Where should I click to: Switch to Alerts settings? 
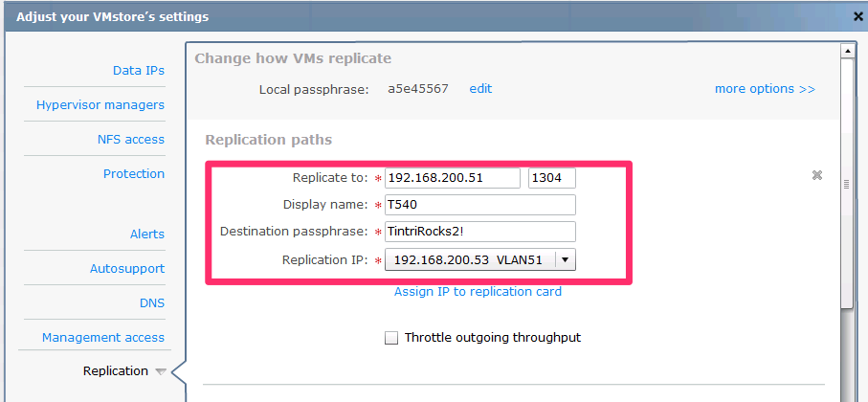pyautogui.click(x=146, y=234)
